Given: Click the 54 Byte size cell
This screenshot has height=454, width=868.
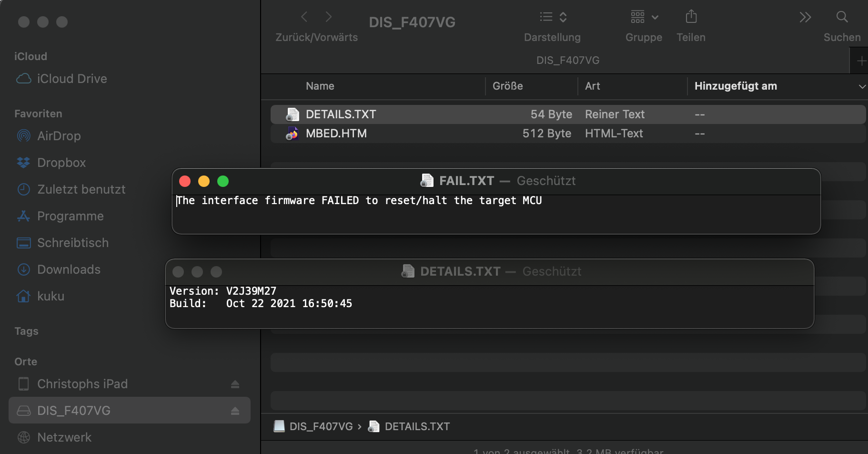Looking at the screenshot, I should point(551,114).
